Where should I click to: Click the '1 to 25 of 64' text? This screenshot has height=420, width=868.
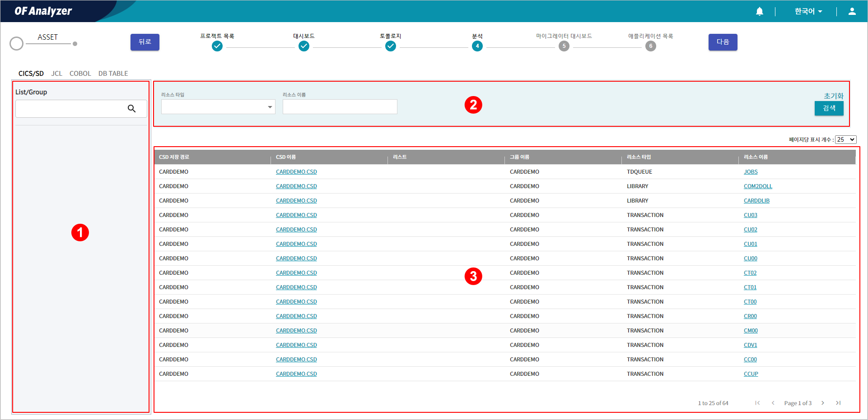pos(713,403)
